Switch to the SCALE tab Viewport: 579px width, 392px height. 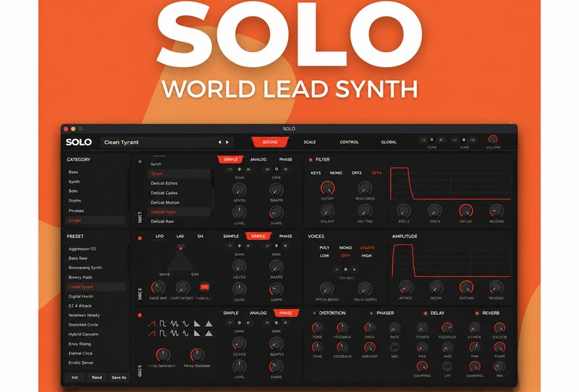(310, 142)
